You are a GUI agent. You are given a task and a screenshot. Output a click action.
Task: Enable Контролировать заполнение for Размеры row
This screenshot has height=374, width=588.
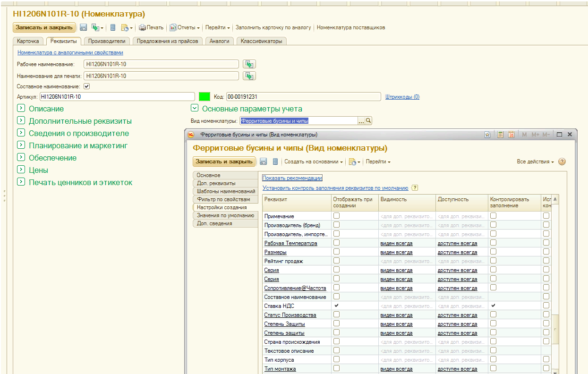coord(493,252)
